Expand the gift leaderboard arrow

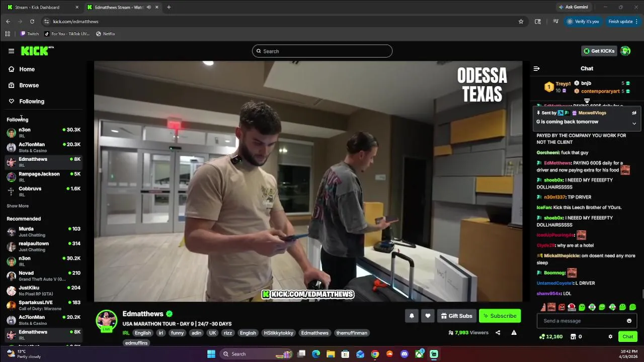click(587, 101)
